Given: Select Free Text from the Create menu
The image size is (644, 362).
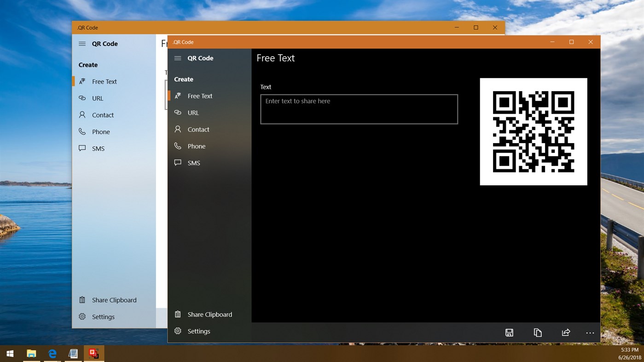Looking at the screenshot, I should coord(200,96).
